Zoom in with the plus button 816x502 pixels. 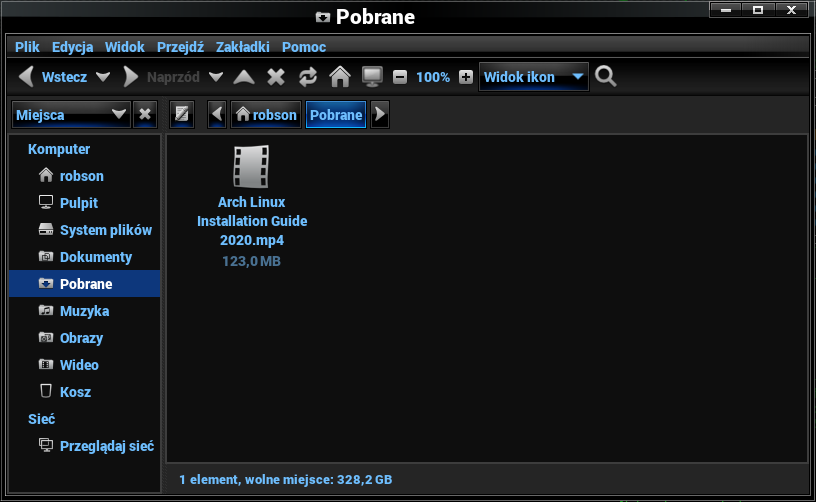(466, 77)
